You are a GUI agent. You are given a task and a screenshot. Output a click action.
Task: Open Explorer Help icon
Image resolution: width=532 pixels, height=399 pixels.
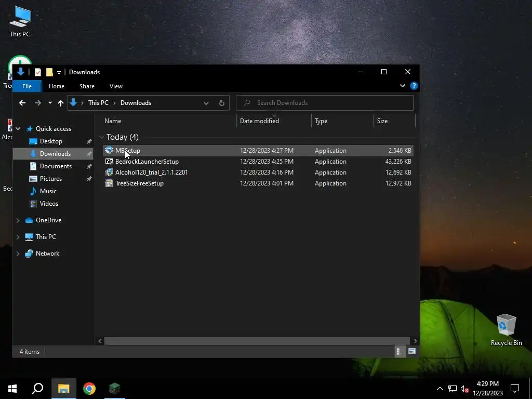414,86
